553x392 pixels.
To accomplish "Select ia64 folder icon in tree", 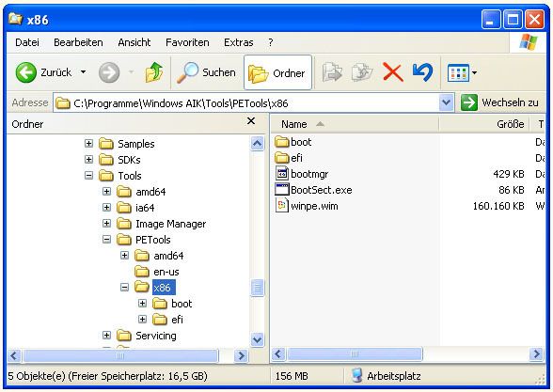I will tap(124, 208).
